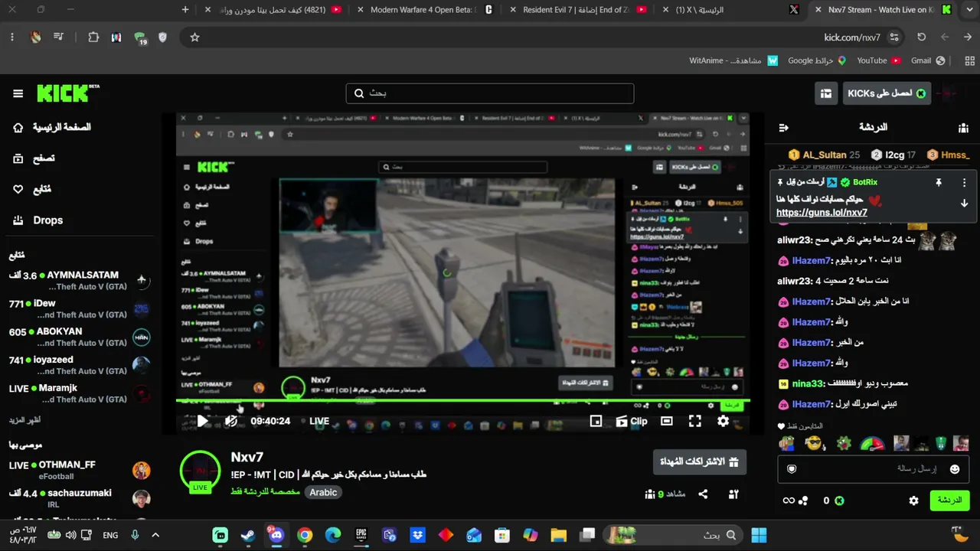Image resolution: width=980 pixels, height=551 pixels.
Task: Show hidden system tray icons
Action: tap(155, 535)
